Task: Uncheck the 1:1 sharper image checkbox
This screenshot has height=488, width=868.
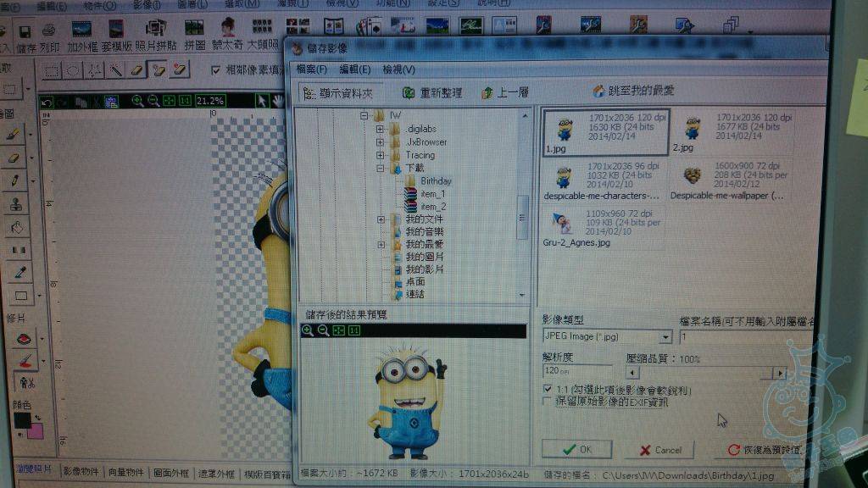Action: (548, 389)
